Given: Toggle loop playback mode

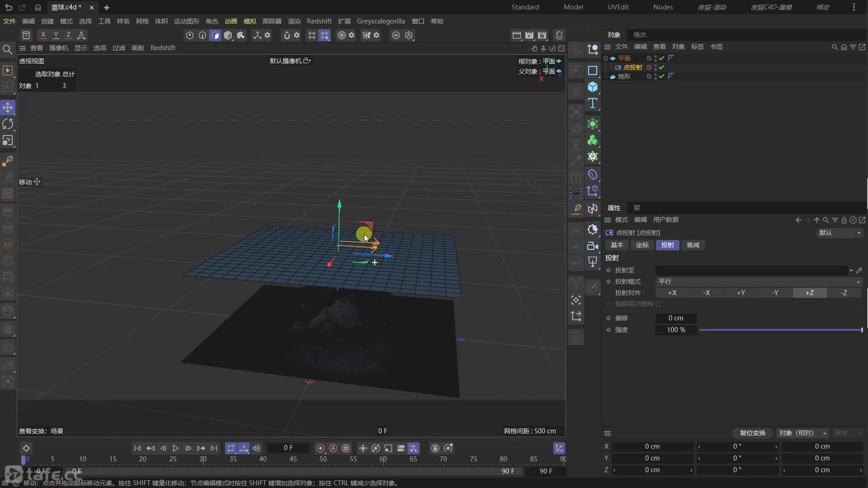Looking at the screenshot, I should pyautogui.click(x=231, y=448).
